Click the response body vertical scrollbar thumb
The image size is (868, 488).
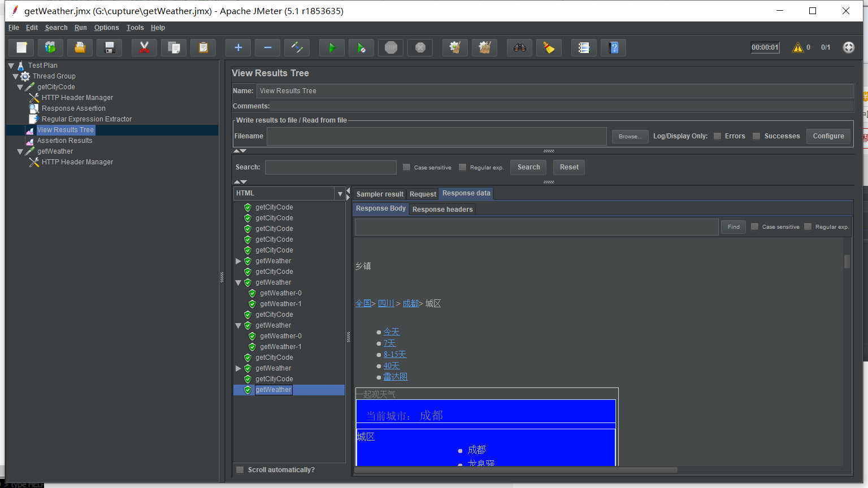(x=847, y=261)
